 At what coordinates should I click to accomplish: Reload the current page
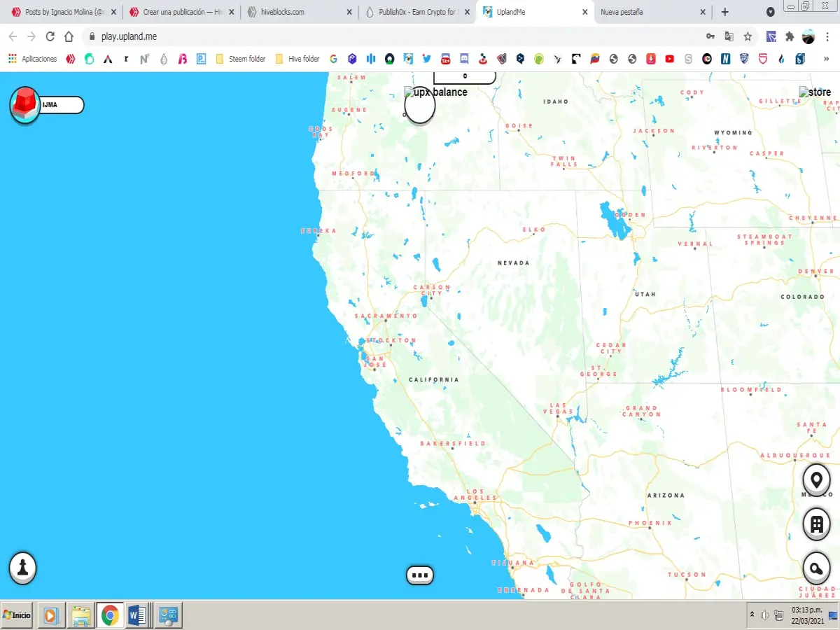pos(50,36)
